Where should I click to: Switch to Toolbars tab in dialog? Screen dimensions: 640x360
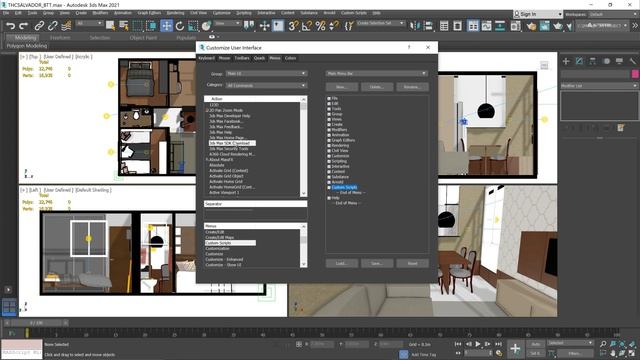coord(242,58)
